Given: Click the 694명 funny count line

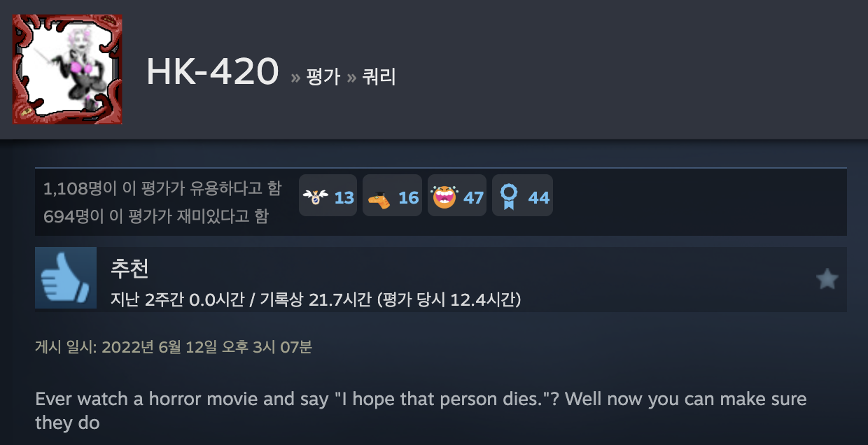Looking at the screenshot, I should (155, 216).
